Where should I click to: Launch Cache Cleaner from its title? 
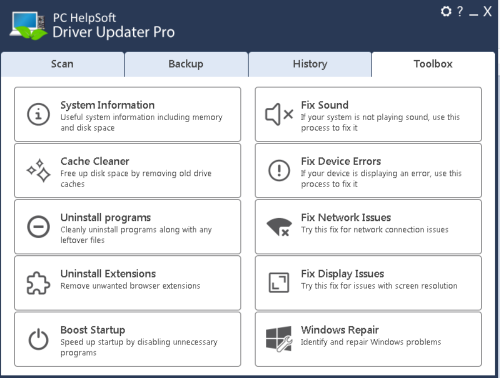(95, 161)
